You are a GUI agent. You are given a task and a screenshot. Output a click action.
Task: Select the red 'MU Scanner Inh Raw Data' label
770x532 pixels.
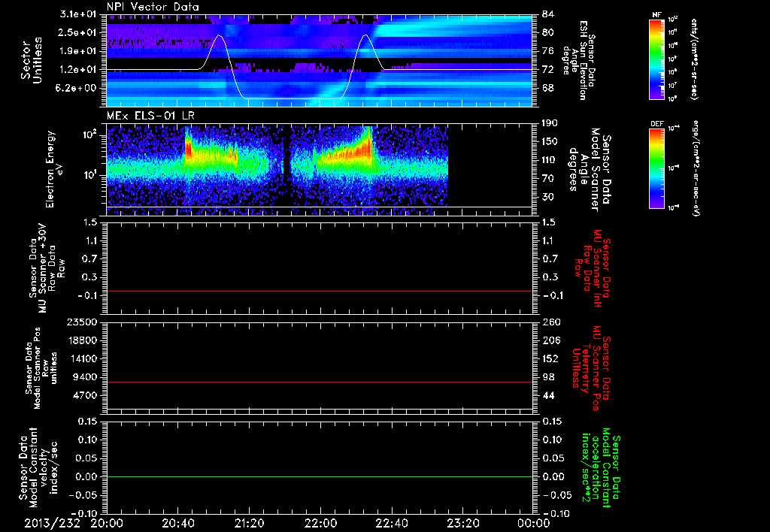pos(592,268)
